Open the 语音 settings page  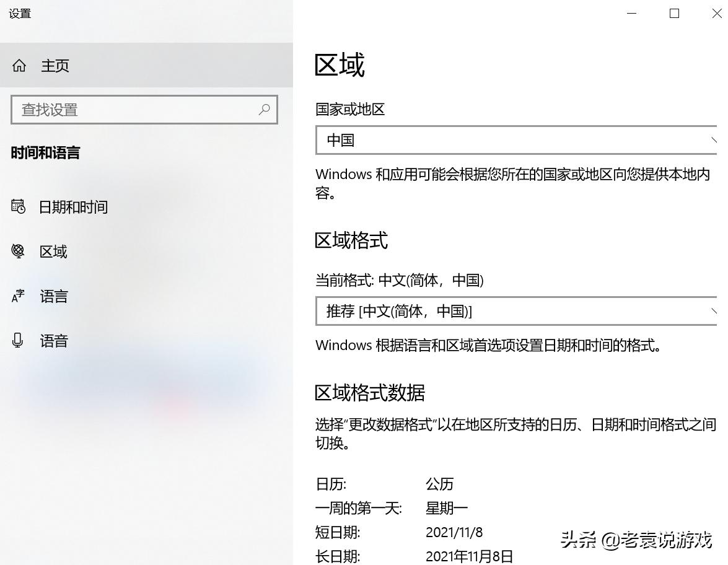[53, 340]
